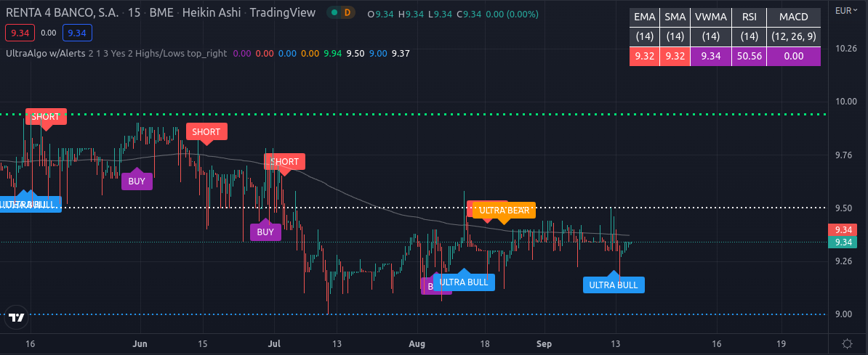868x355 pixels.
Task: Click the RSI header cell in table
Action: click(749, 17)
